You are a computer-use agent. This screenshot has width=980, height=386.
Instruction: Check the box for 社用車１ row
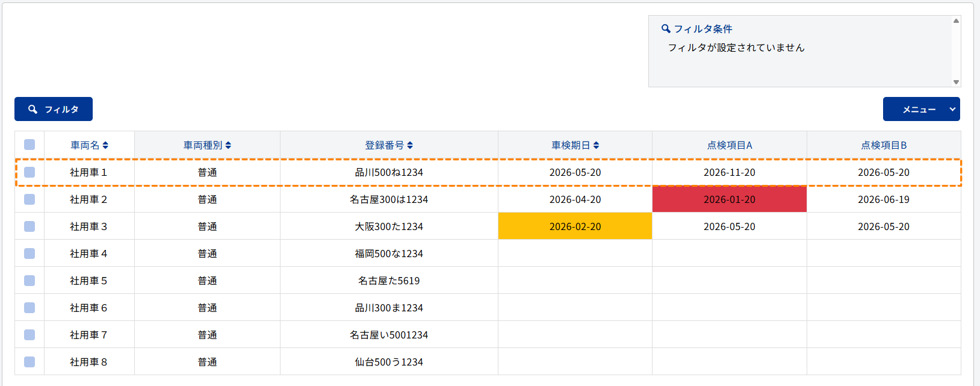29,172
